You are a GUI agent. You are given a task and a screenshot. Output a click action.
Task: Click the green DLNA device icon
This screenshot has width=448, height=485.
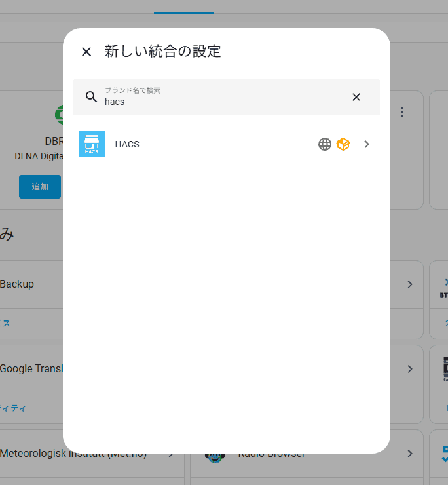59,115
